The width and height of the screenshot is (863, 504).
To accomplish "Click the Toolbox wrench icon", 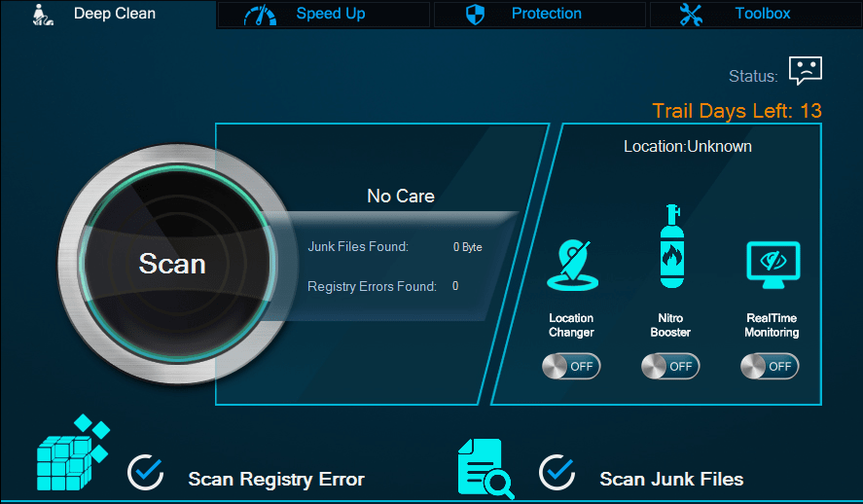I will click(691, 15).
